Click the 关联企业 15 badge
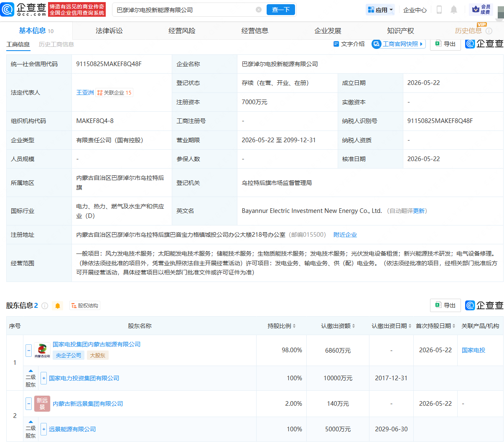 coord(115,93)
